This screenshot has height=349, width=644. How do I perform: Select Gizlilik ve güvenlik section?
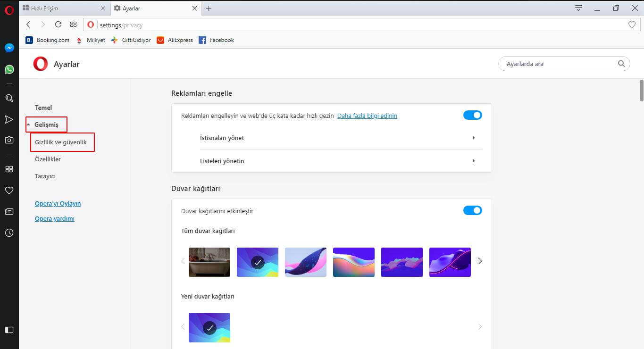[61, 142]
